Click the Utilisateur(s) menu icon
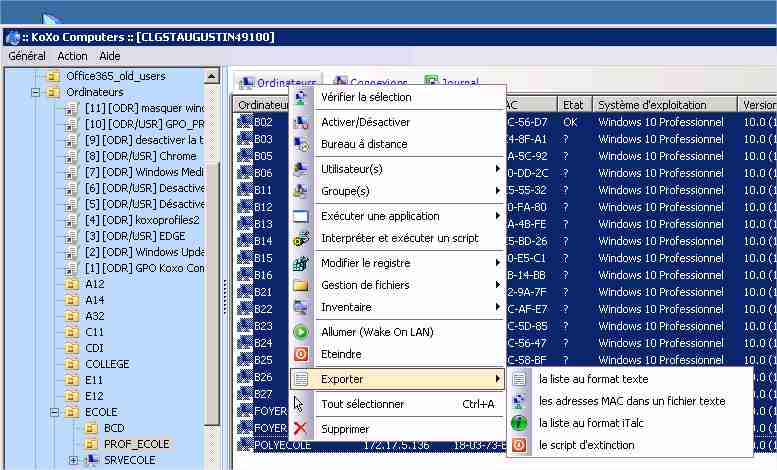 (301, 169)
